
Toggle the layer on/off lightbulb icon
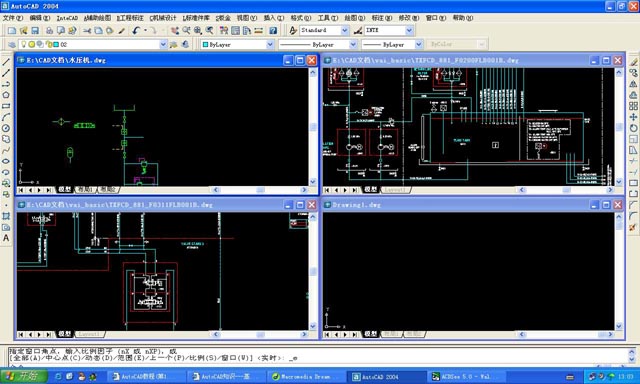pyautogui.click(x=24, y=44)
